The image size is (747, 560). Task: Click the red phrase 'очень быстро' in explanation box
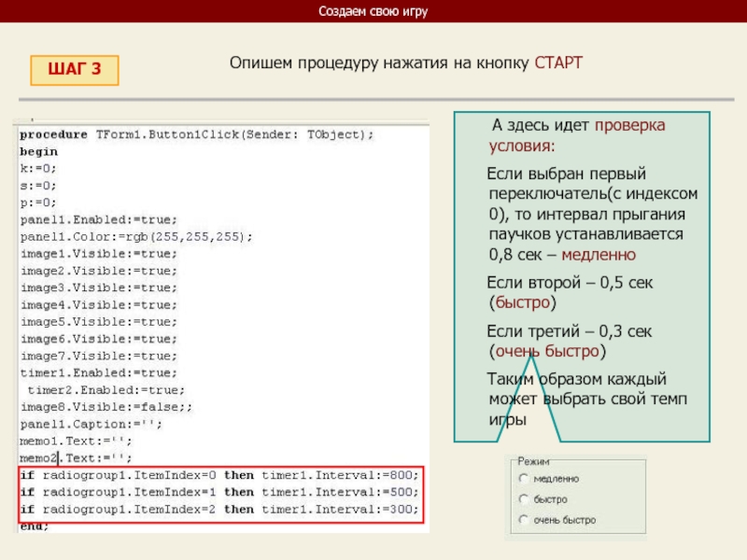click(547, 352)
